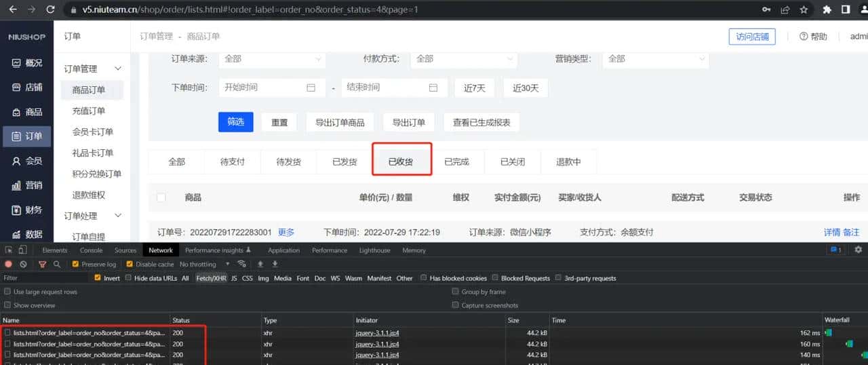Enable Blocked Requests checkbox
The image size is (868, 365).
(495, 277)
